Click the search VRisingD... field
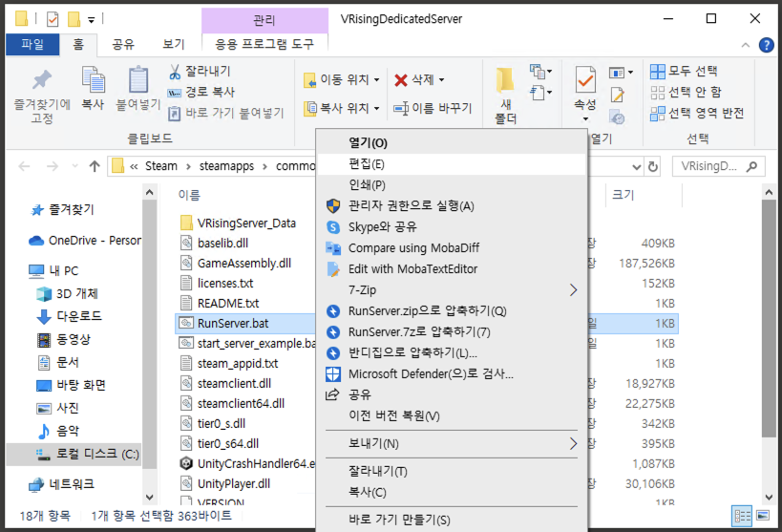Viewport: 782px width, 532px height. (x=718, y=166)
